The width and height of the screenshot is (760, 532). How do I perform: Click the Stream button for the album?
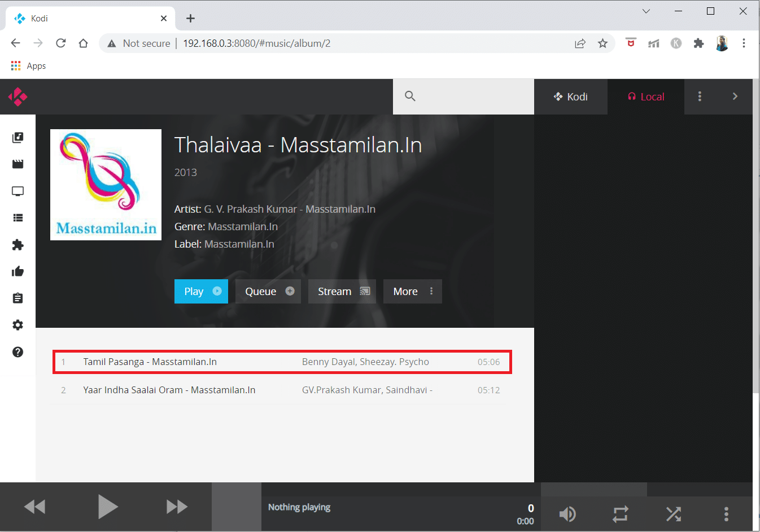pos(342,291)
